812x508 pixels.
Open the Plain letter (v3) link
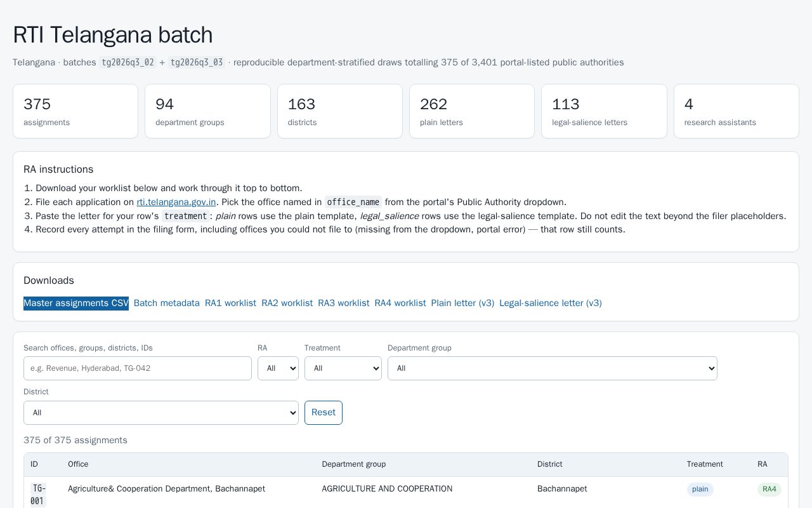pyautogui.click(x=462, y=304)
